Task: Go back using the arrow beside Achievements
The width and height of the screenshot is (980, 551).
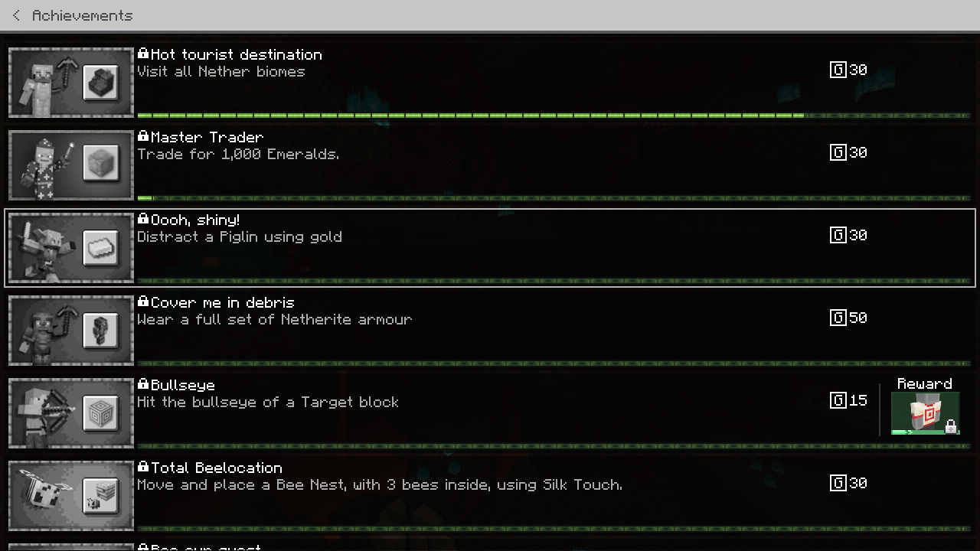Action: pyautogui.click(x=17, y=15)
